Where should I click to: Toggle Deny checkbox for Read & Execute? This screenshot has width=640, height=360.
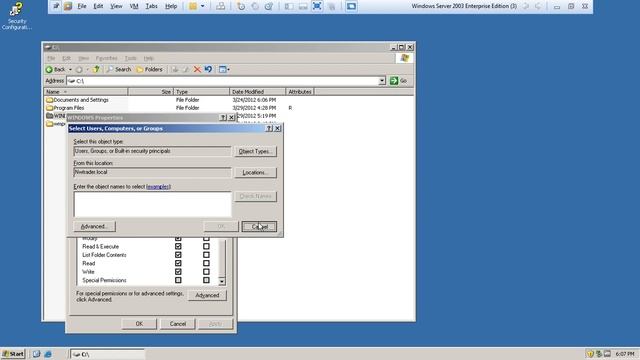[x=206, y=247]
